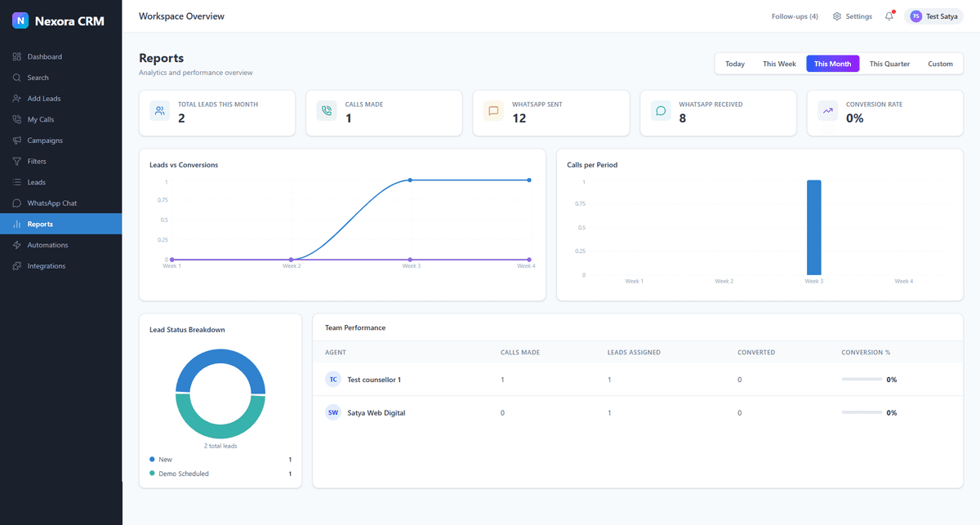The width and height of the screenshot is (980, 525).
Task: Open the notifications bell
Action: coord(889,16)
